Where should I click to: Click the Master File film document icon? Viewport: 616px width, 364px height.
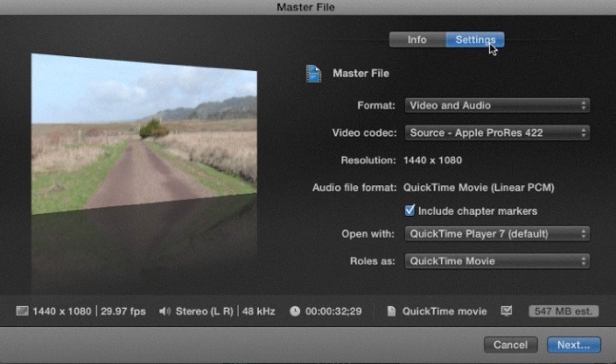pyautogui.click(x=314, y=74)
